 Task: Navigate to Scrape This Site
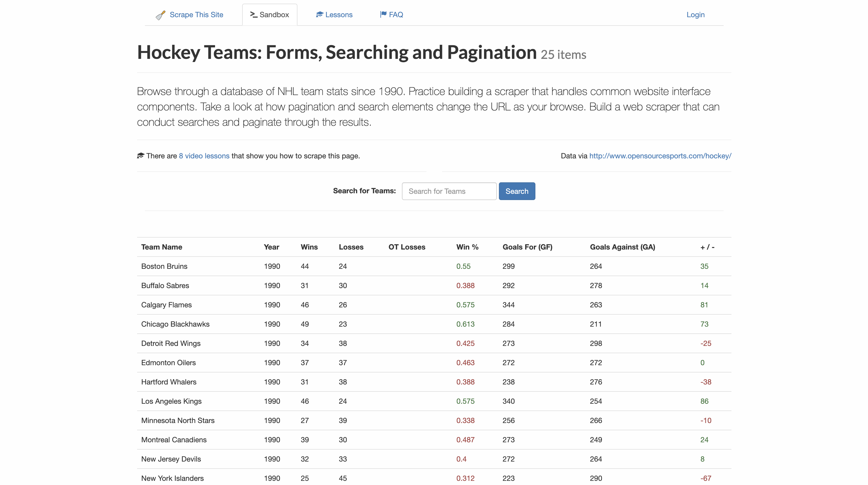(197, 15)
